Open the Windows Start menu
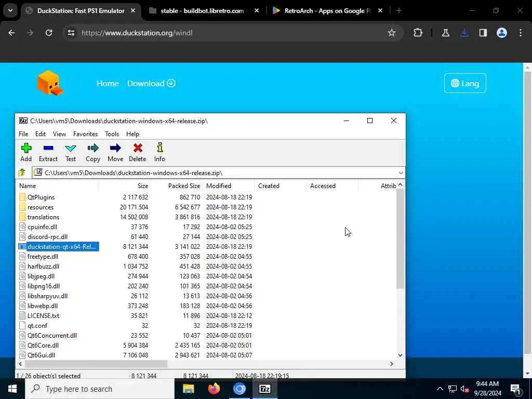Image resolution: width=532 pixels, height=399 pixels. coord(12,389)
